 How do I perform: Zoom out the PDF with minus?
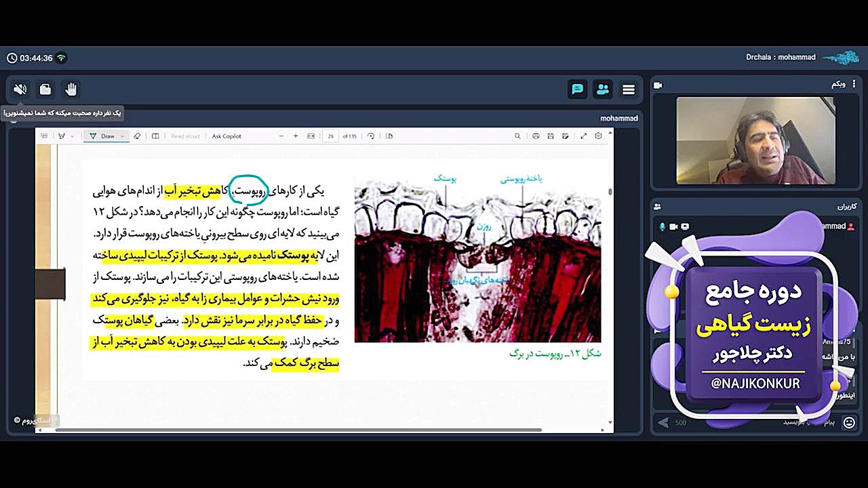click(281, 136)
